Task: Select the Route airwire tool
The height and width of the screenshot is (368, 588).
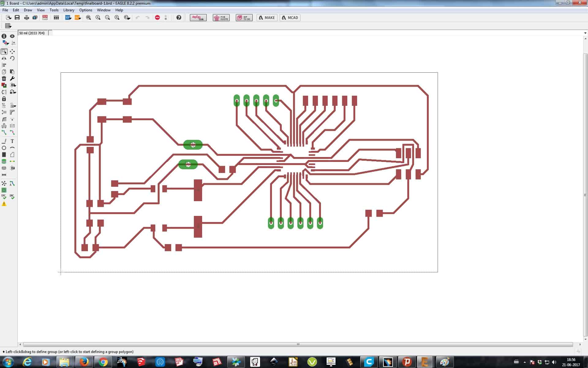Action: click(4, 132)
